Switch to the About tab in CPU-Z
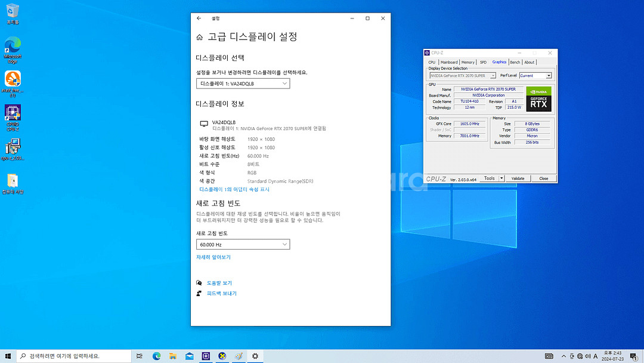Viewport: 644px width, 363px height. coord(529,62)
